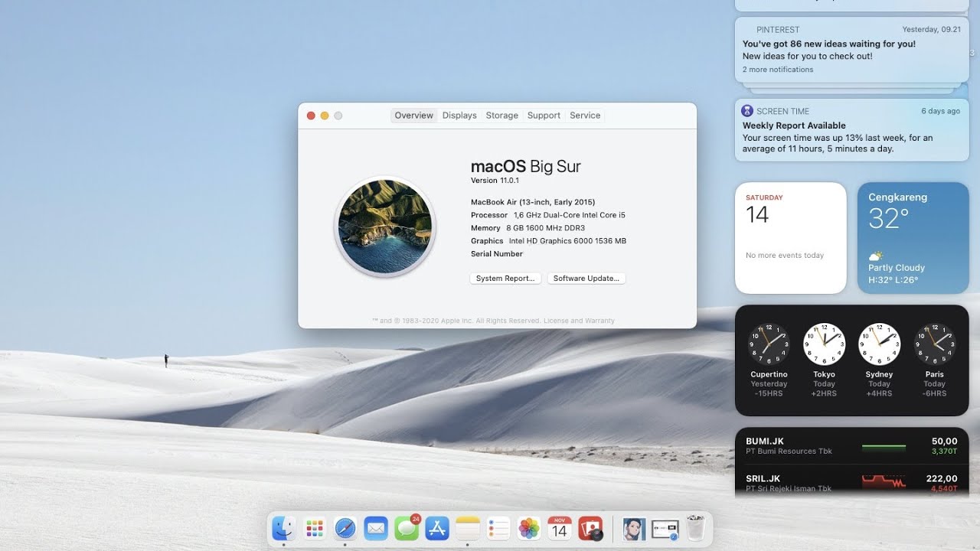Click the Screen Time notification icon
Image resolution: width=980 pixels, height=551 pixels.
747,111
